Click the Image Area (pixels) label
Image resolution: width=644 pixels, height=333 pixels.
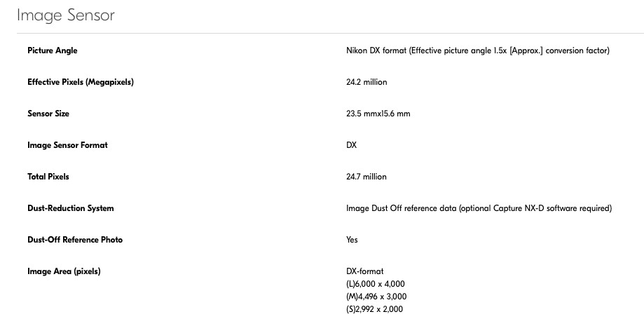pyautogui.click(x=64, y=271)
